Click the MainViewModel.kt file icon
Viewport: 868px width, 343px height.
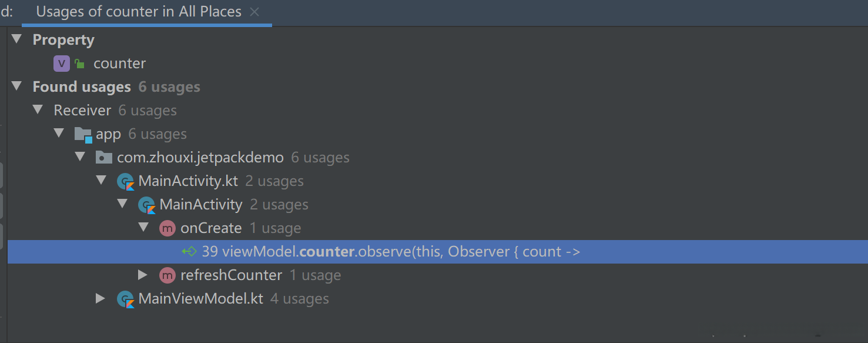125,299
